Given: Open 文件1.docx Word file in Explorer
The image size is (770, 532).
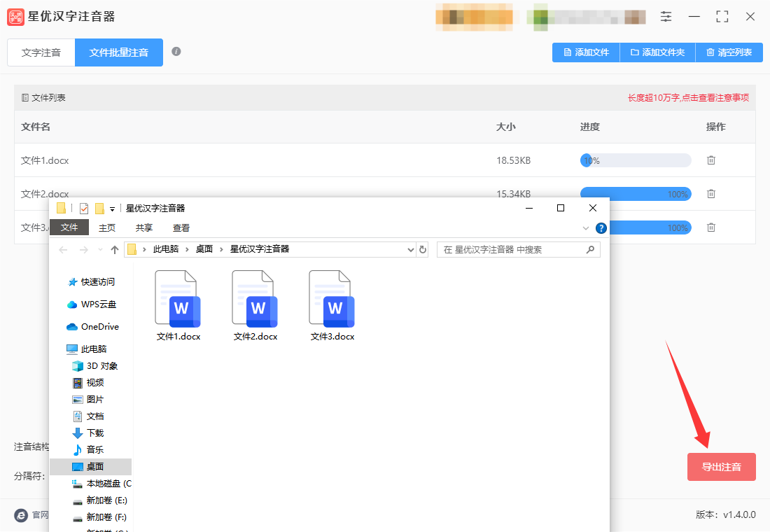Looking at the screenshot, I should [178, 305].
